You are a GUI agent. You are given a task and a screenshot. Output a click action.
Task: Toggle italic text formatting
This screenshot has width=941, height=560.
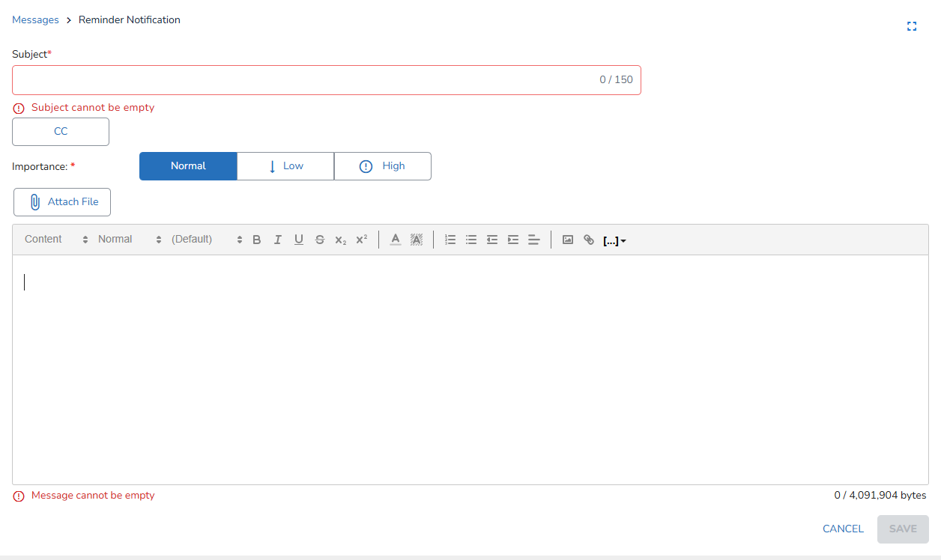(x=278, y=240)
